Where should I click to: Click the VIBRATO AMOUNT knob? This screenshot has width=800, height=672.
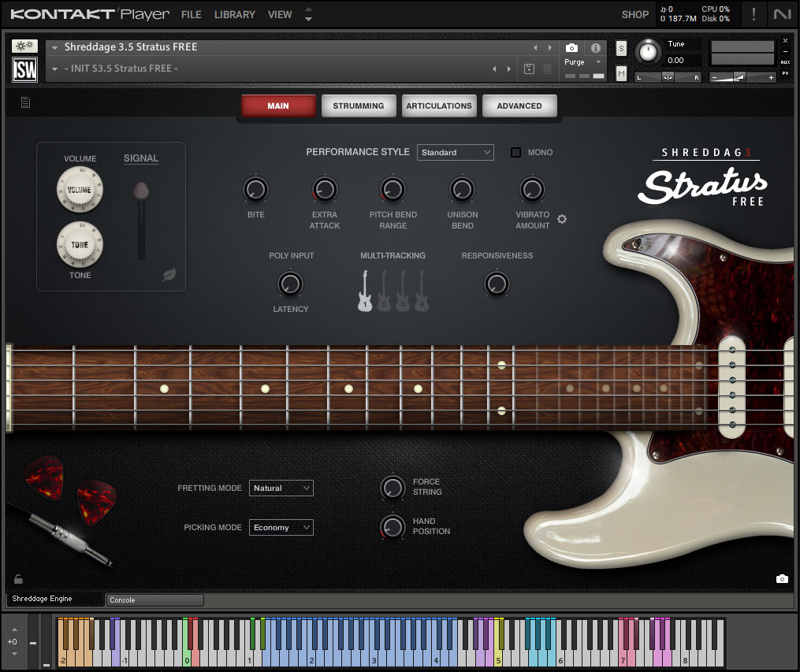click(532, 190)
